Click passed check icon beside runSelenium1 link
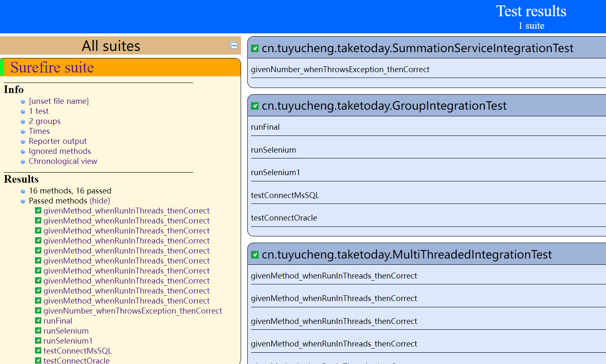This screenshot has width=606, height=364. (x=38, y=341)
